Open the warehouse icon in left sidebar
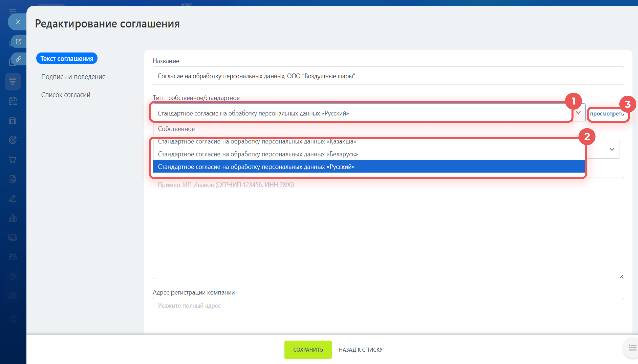Image resolution: width=638 pixels, height=364 pixels. point(13,121)
